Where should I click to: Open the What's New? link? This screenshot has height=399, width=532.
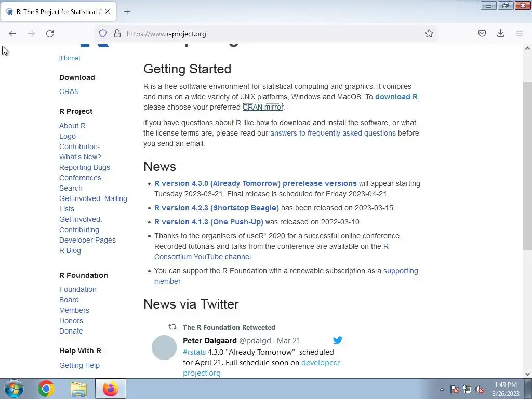80,157
